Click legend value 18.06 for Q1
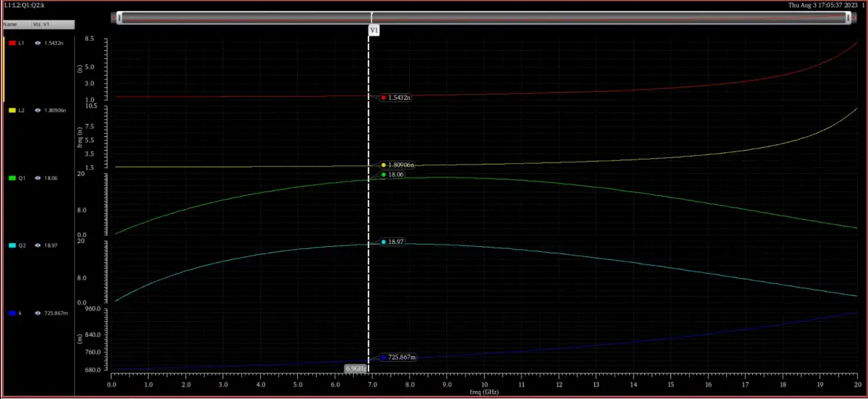 (50, 178)
